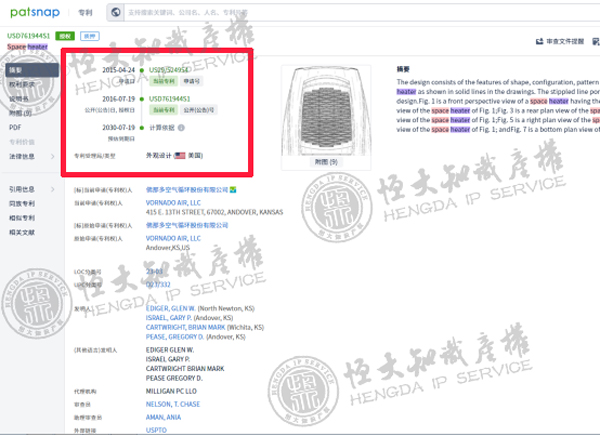Expand the 引用信息 chevron

[x=52, y=189]
